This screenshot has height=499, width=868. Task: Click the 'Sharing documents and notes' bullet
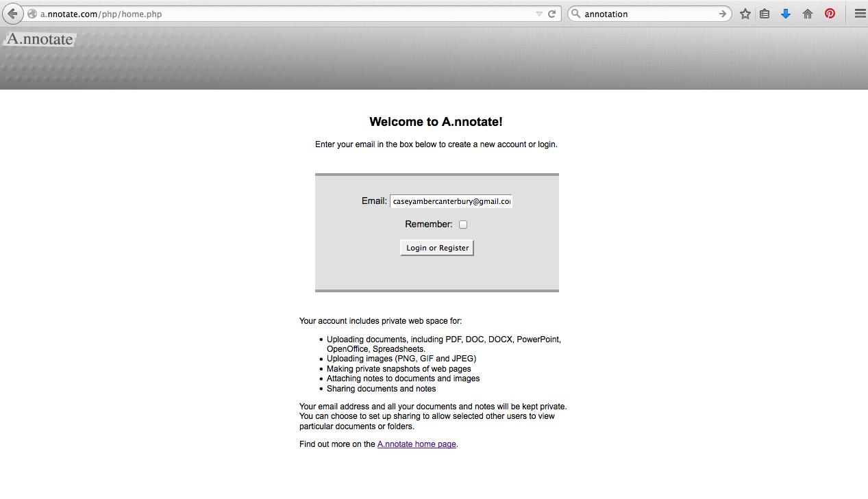click(381, 389)
